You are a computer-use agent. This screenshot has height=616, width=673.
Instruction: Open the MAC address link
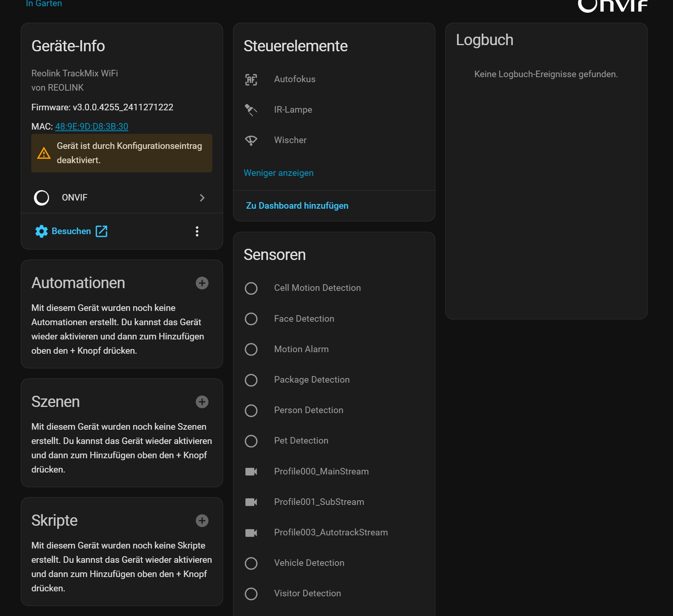pyautogui.click(x=91, y=127)
